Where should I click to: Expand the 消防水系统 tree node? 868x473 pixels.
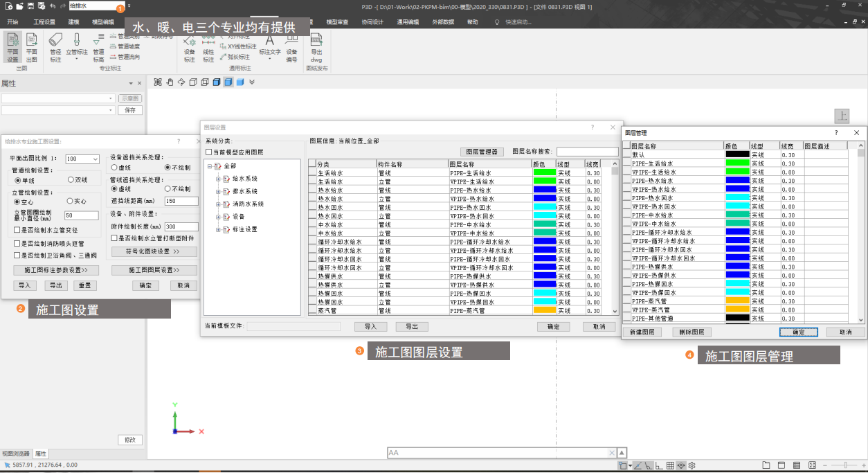[218, 204]
